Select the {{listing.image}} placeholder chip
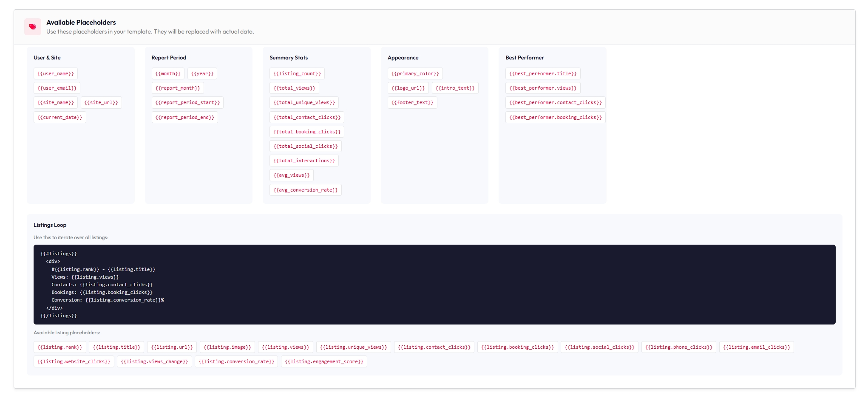868x412 pixels. [x=227, y=347]
